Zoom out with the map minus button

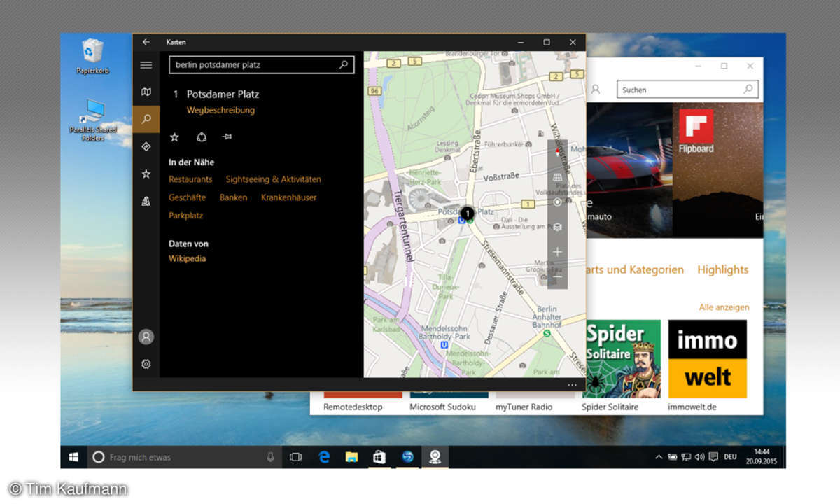[557, 277]
